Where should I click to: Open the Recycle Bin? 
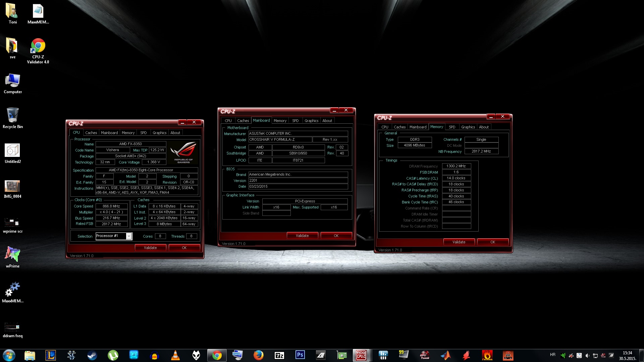pos(12,118)
